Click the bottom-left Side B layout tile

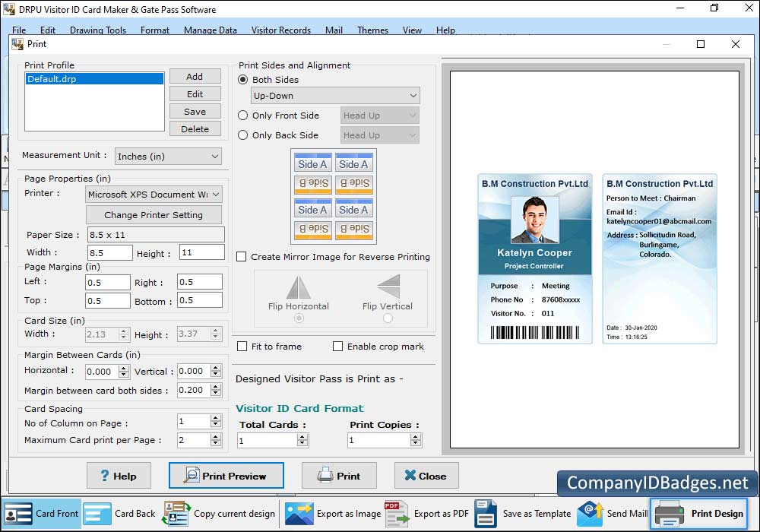tap(312, 230)
